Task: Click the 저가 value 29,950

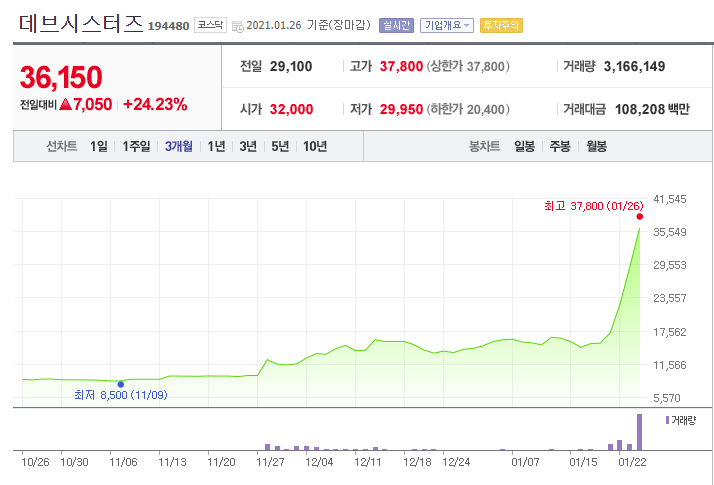Action: coord(402,109)
